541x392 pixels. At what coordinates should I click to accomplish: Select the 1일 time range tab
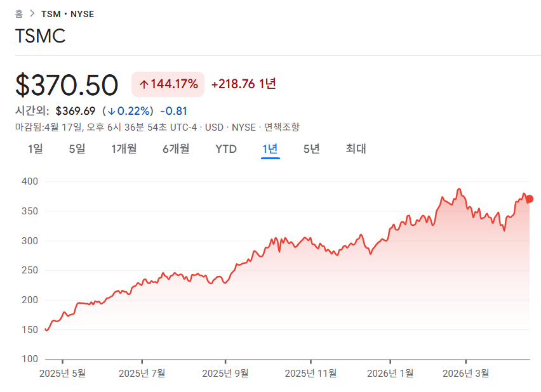(36, 148)
